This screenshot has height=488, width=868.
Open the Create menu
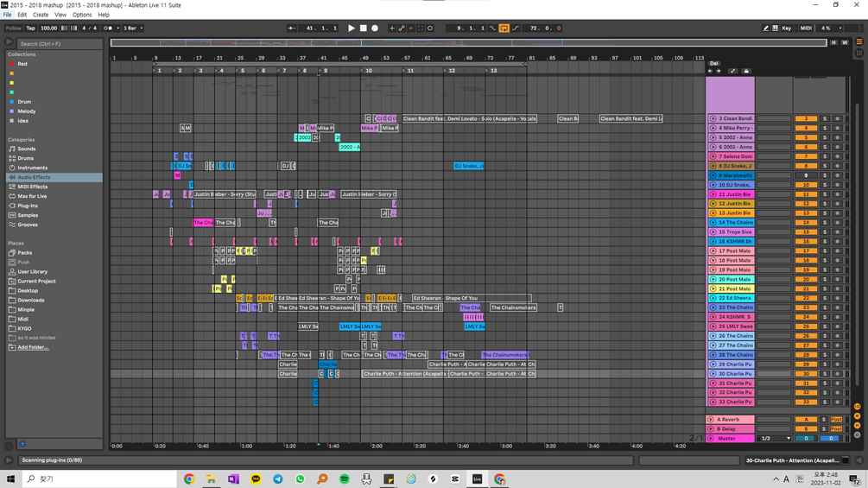pyautogui.click(x=41, y=15)
